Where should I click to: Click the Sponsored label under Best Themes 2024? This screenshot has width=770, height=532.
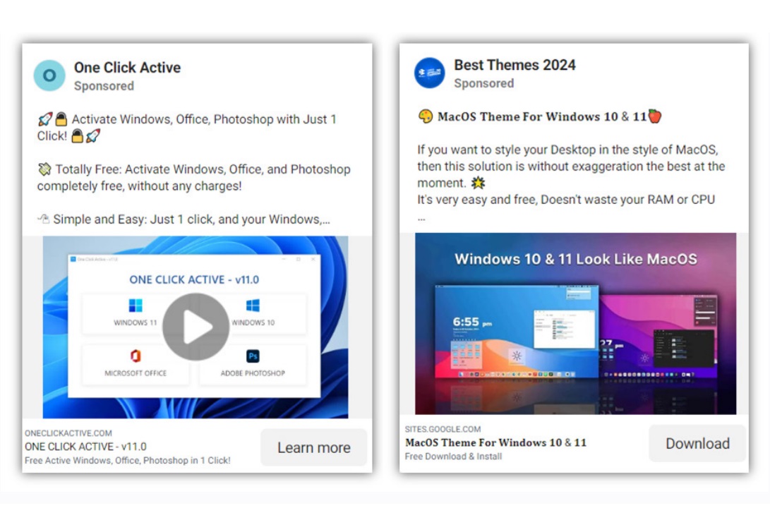coord(483,83)
